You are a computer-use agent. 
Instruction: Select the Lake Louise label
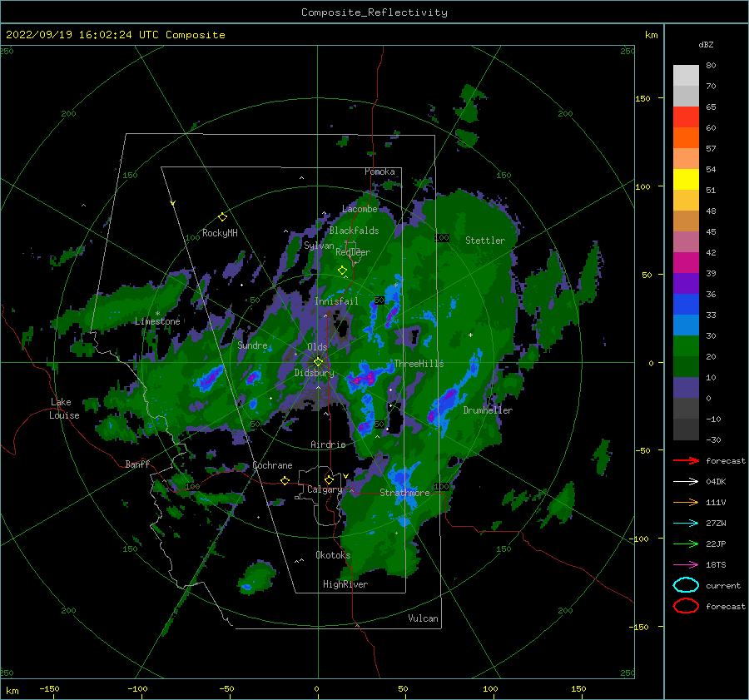coord(64,409)
